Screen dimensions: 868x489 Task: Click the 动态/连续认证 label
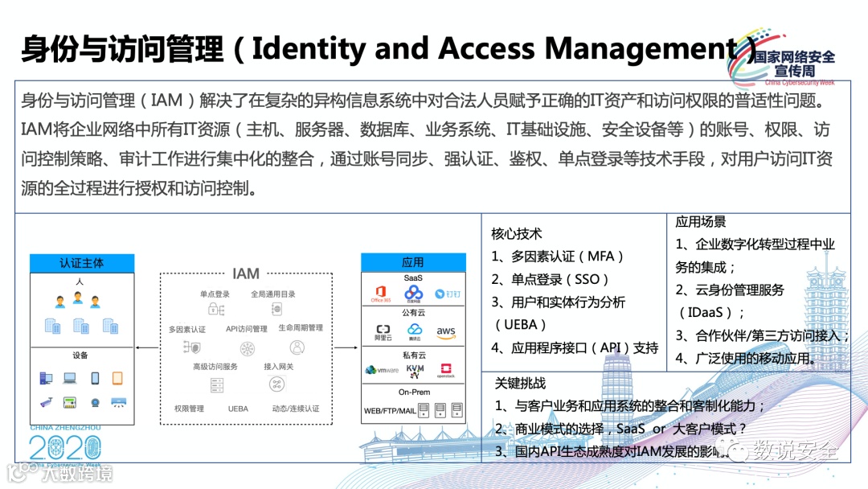tap(296, 408)
